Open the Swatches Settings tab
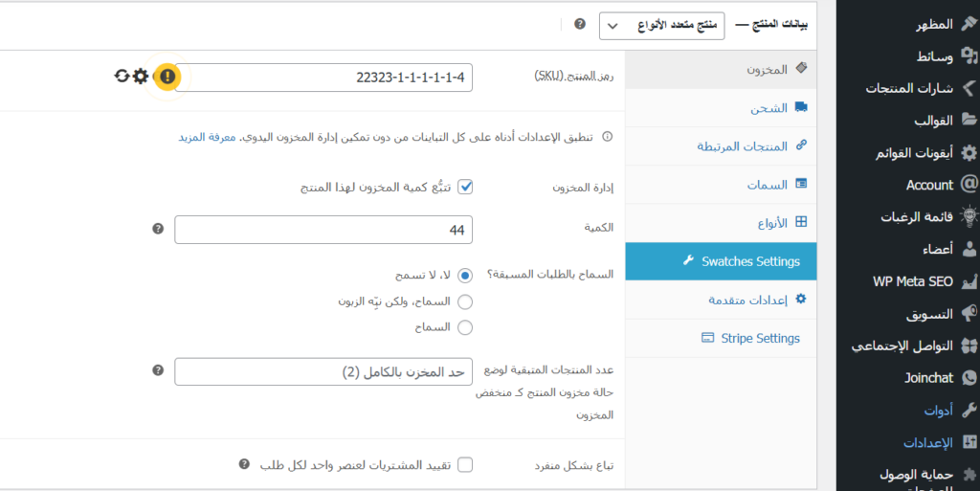980x491 pixels. [721, 261]
